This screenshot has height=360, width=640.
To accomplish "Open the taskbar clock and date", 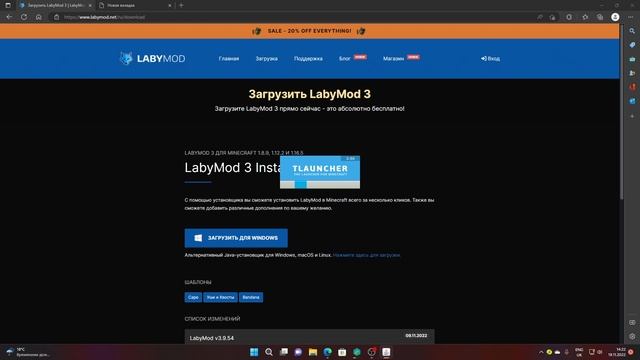I will pos(617,352).
